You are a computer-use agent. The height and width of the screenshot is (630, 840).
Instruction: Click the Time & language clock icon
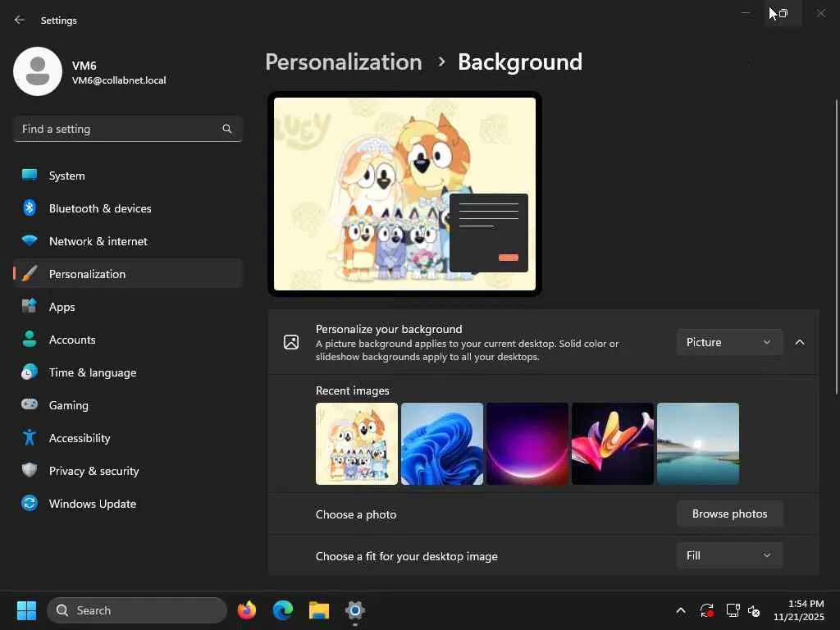[x=30, y=372]
